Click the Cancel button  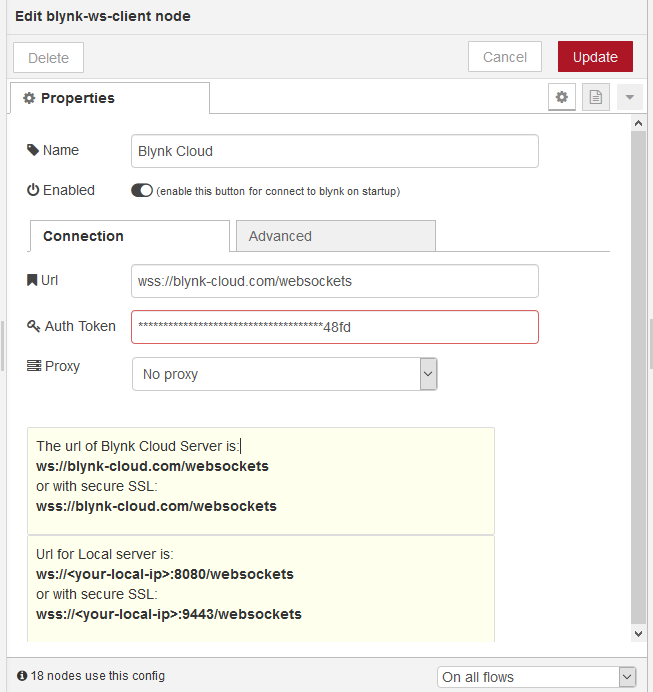pos(505,56)
